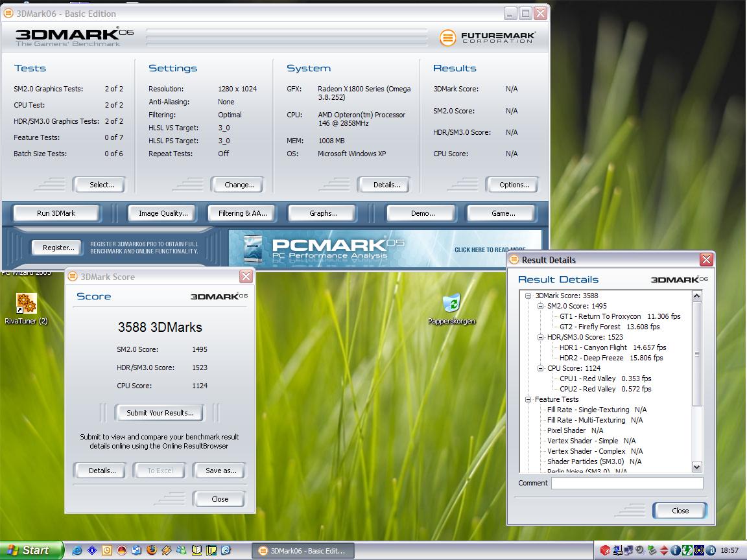Viewport: 747px width, 560px height.
Task: Launch the Messenger people icon
Action: coord(181,550)
